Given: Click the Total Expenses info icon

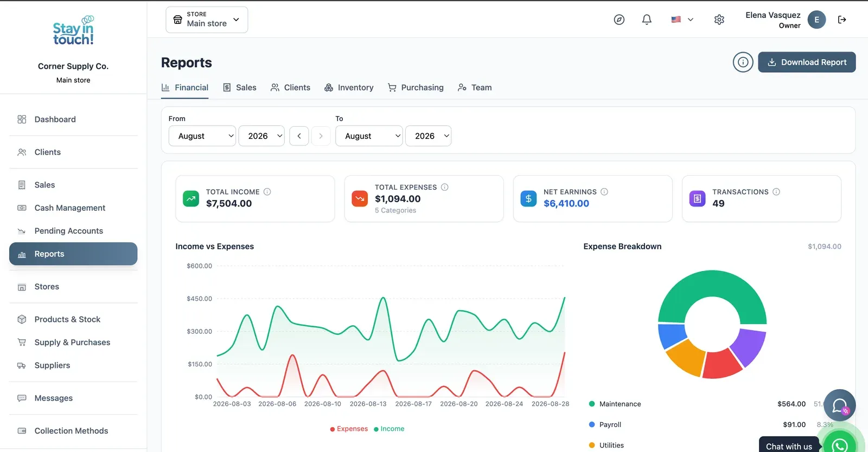Looking at the screenshot, I should 445,187.
